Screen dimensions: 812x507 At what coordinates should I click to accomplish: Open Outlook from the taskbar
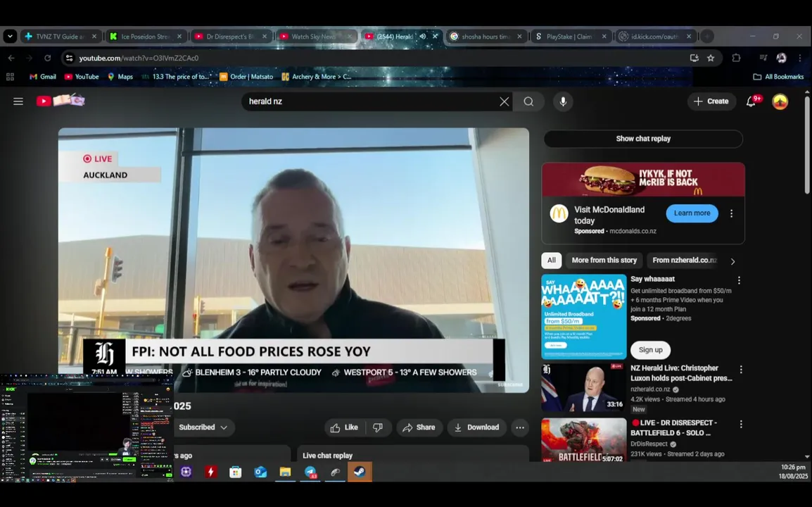260,472
